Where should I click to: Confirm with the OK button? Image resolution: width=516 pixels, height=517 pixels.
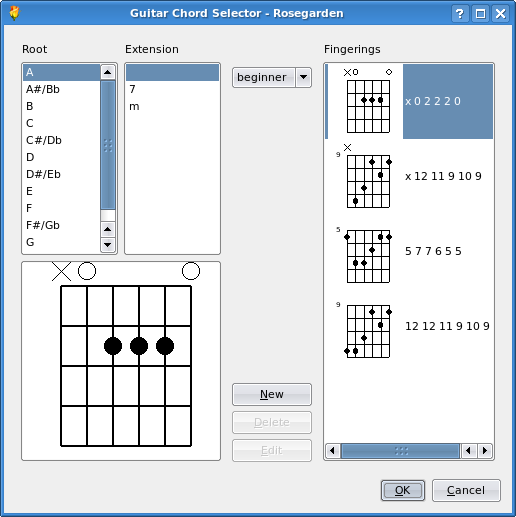click(403, 490)
